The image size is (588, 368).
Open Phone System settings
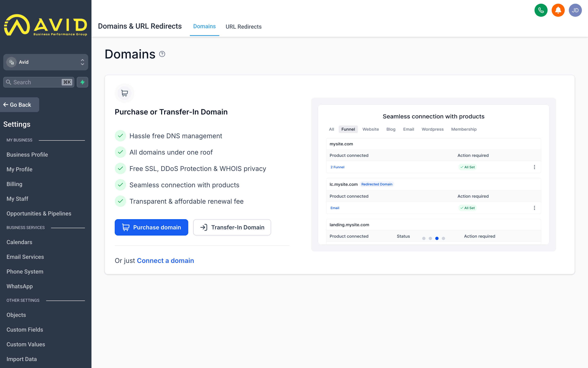tap(25, 272)
